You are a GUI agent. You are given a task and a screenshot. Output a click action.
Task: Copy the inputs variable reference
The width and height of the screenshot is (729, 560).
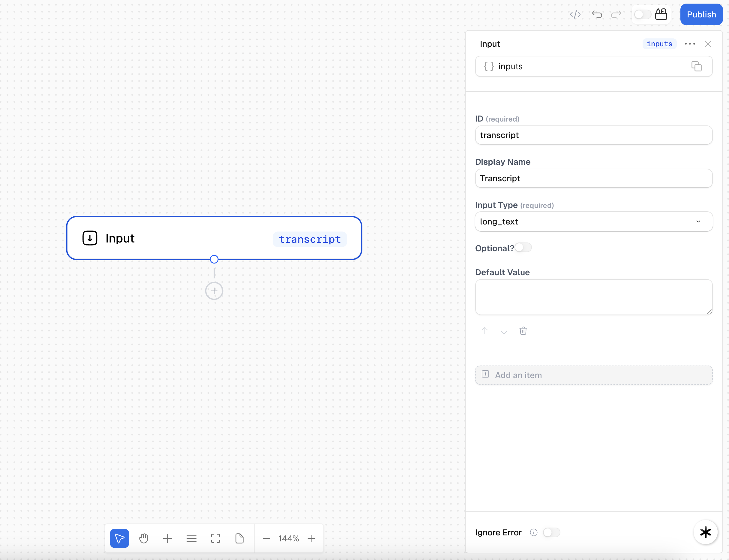pyautogui.click(x=696, y=66)
